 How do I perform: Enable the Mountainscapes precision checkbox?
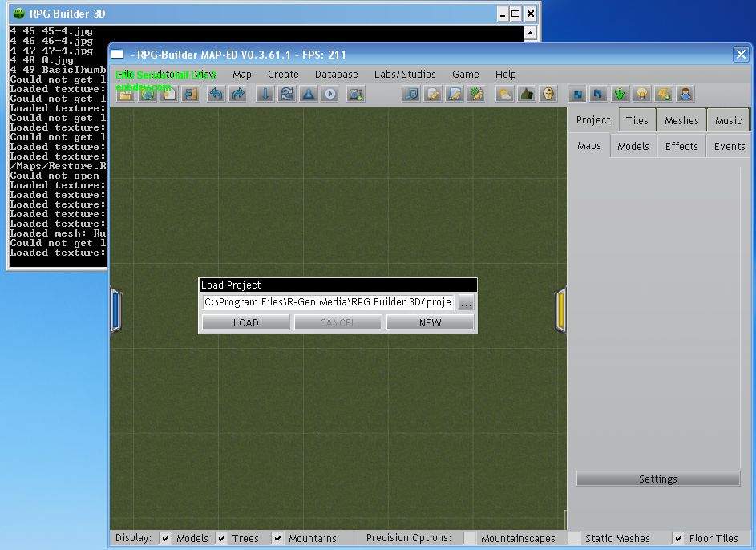[x=470, y=538]
